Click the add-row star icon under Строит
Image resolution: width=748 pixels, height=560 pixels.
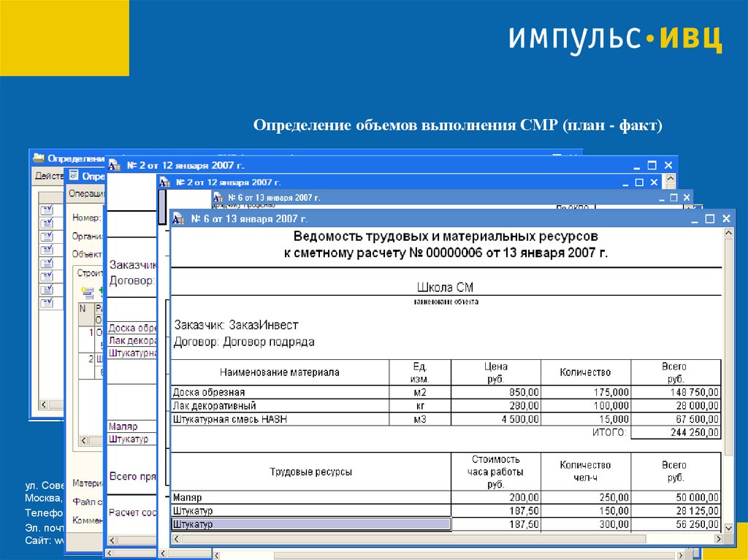88,292
